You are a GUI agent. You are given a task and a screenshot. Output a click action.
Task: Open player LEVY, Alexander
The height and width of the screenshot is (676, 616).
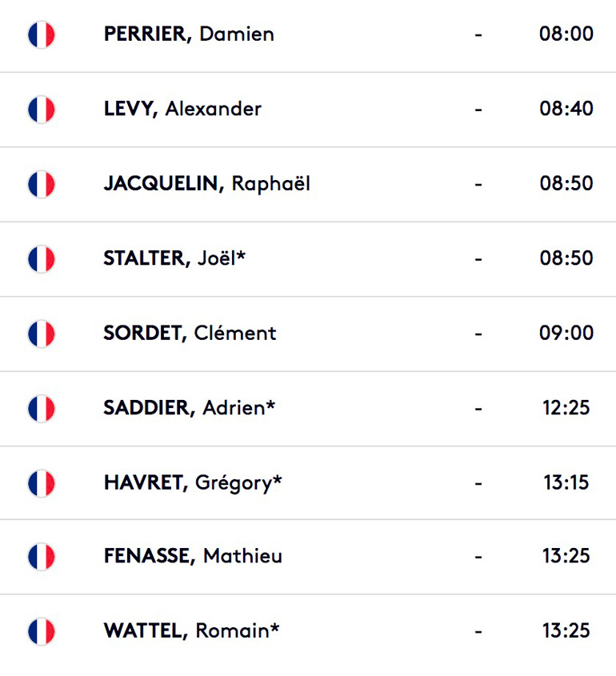click(x=182, y=109)
